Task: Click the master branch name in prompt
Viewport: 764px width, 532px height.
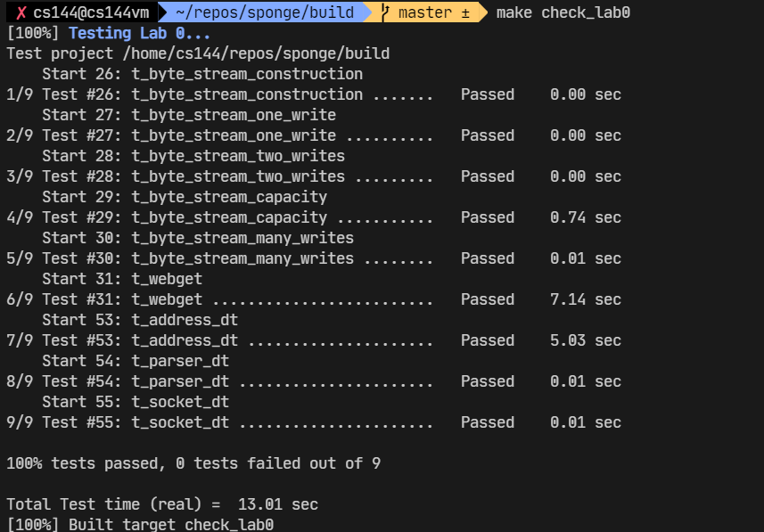Action: pyautogui.click(x=424, y=12)
